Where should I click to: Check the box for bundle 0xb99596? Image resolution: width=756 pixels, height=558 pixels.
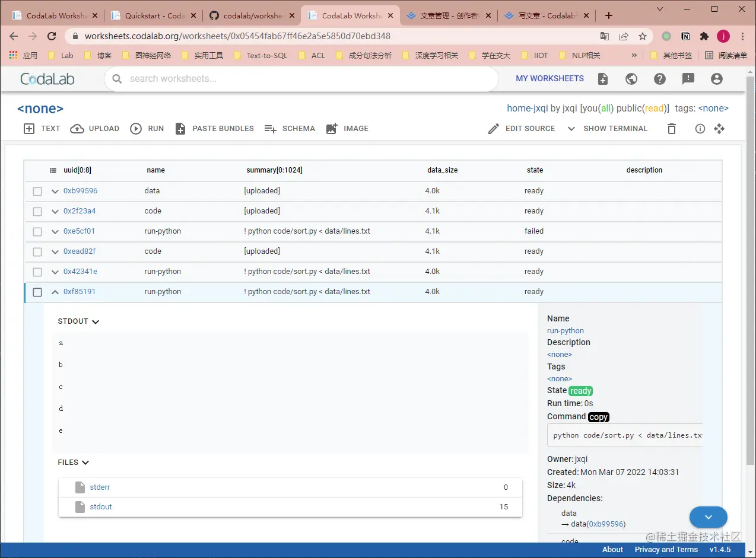click(x=37, y=192)
